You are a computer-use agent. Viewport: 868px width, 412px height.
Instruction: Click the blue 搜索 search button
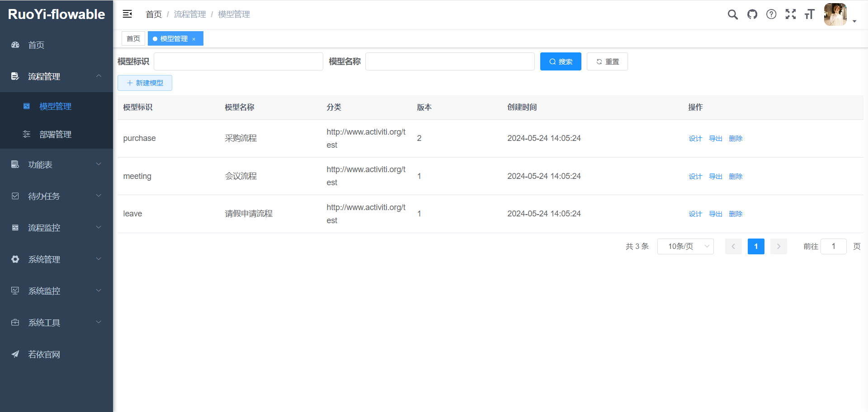[561, 61]
